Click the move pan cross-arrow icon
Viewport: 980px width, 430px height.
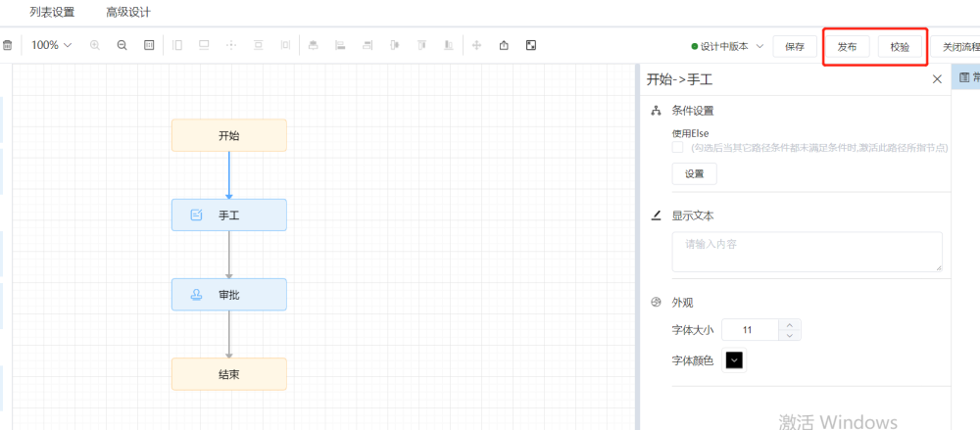tap(477, 45)
